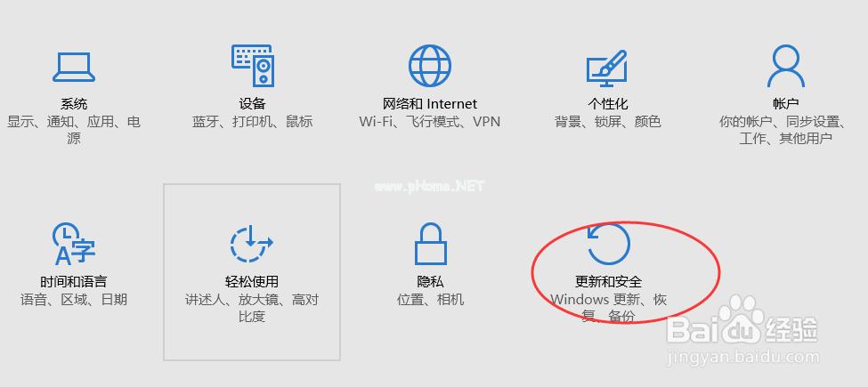Open the 网络和 Internet globe icon
868x387 pixels.
430,66
